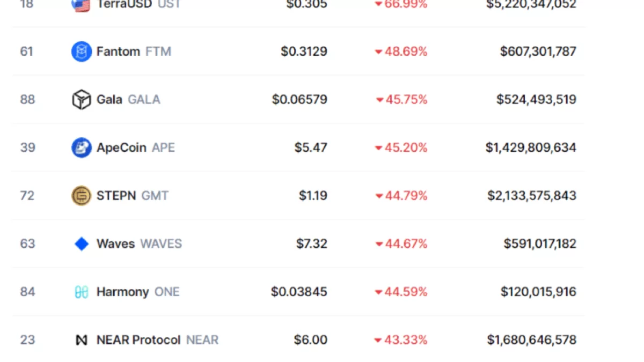Click the NEAR Protocol logo icon
The width and height of the screenshot is (644, 362).
pos(81,340)
